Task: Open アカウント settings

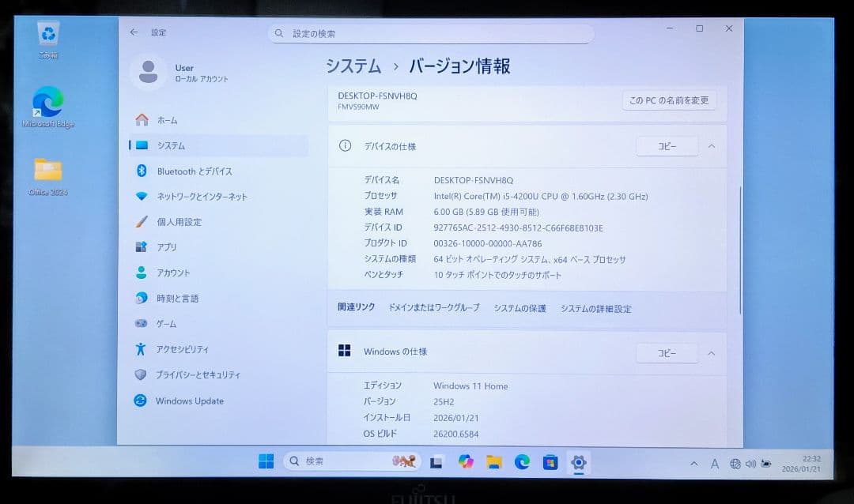Action: (179, 273)
